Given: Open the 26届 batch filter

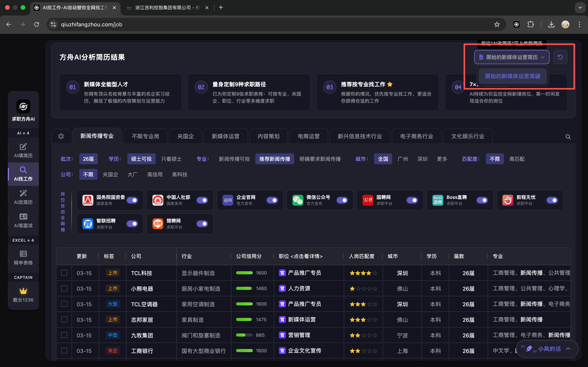Looking at the screenshot, I should click(88, 159).
